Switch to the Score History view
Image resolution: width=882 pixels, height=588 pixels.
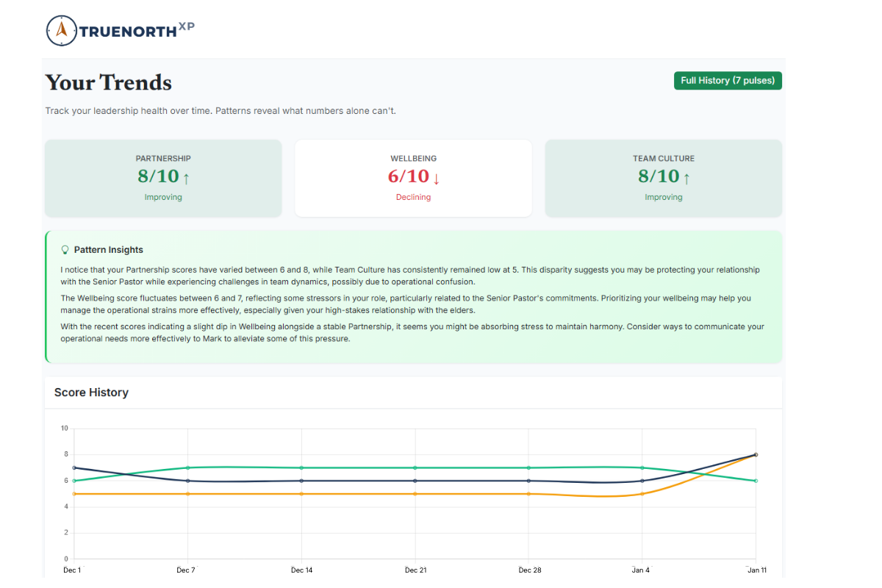(x=91, y=392)
